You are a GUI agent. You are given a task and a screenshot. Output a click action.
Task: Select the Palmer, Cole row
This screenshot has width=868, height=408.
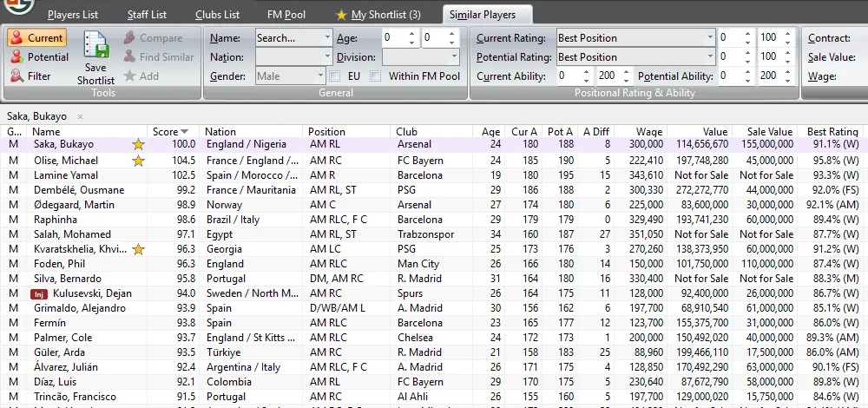(431, 338)
